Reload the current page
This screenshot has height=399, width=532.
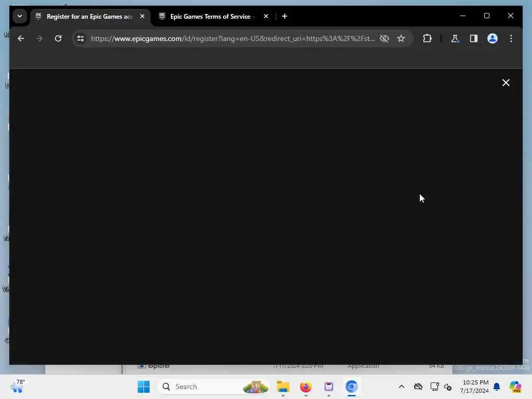point(58,38)
